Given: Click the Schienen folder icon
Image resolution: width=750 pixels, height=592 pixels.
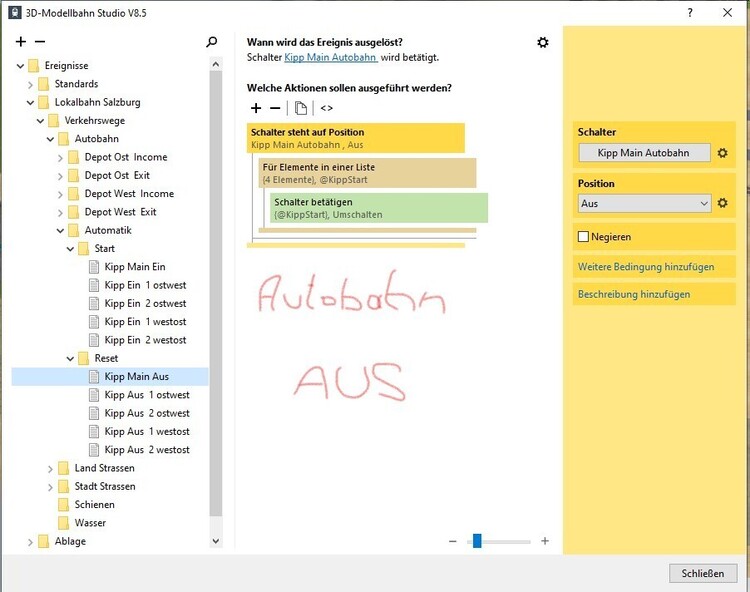Looking at the screenshot, I should 64,504.
